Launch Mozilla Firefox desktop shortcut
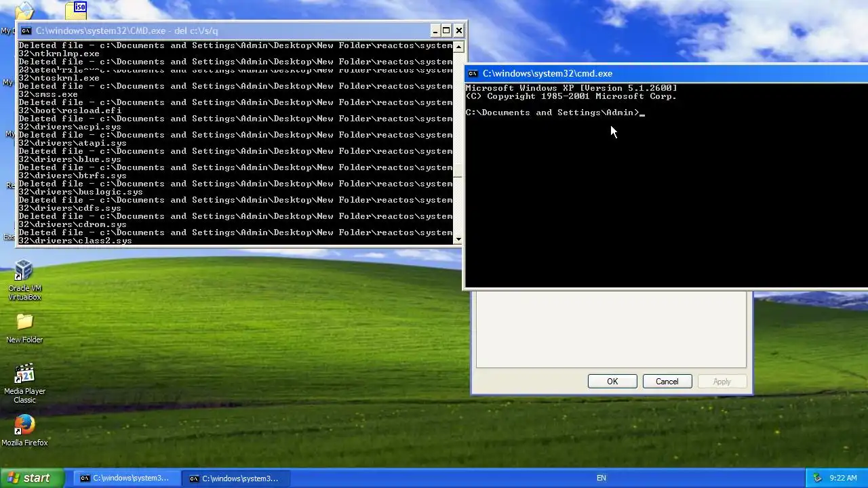Screen dimensions: 868x488 (x=24, y=430)
